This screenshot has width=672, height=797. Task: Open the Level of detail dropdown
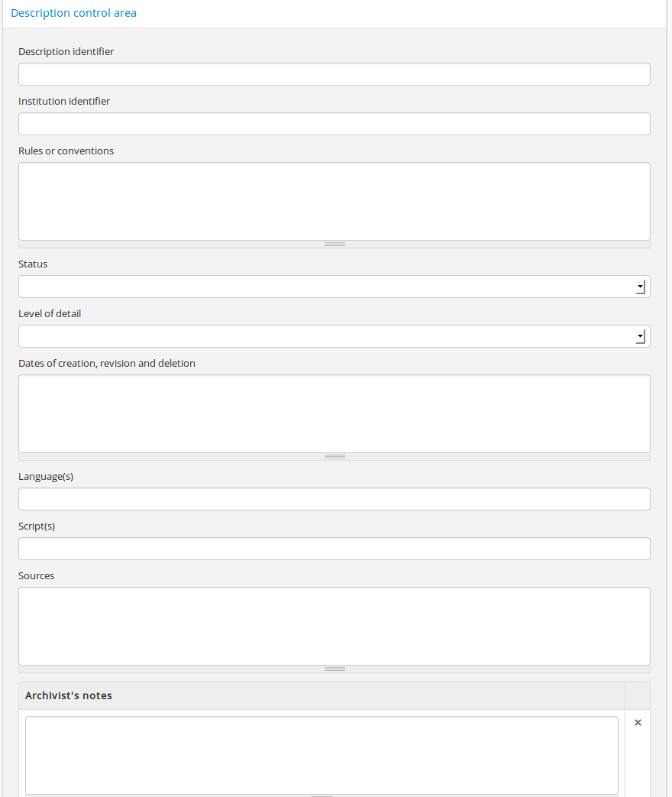coord(334,336)
